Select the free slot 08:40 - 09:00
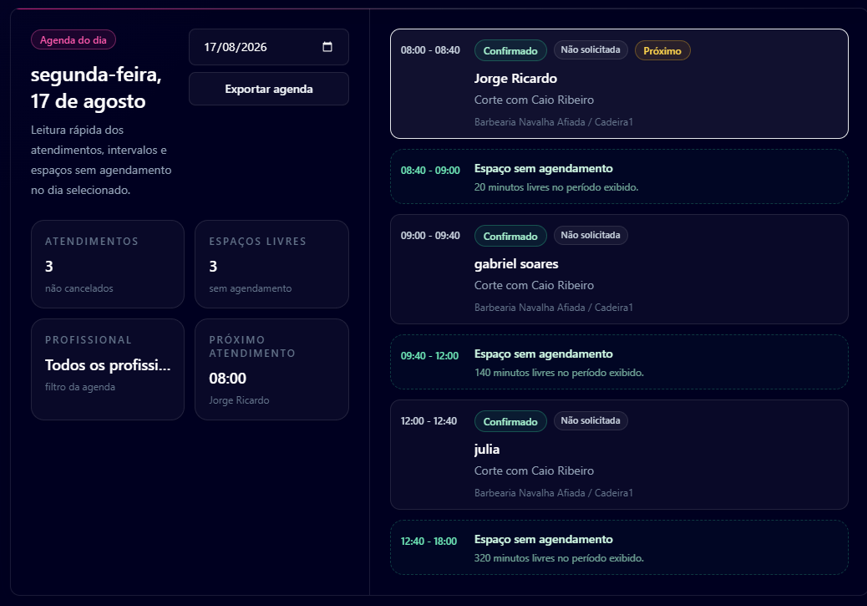Image resolution: width=867 pixels, height=606 pixels. click(619, 177)
